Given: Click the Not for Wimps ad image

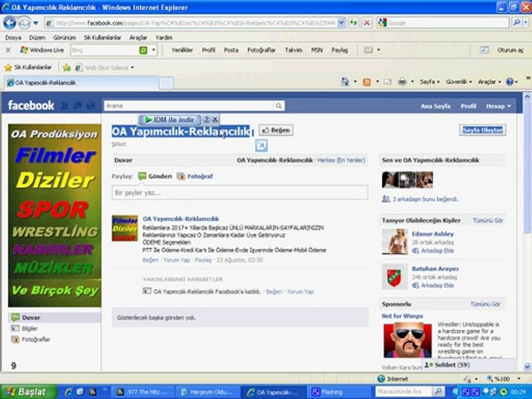Looking at the screenshot, I should pyautogui.click(x=407, y=340).
